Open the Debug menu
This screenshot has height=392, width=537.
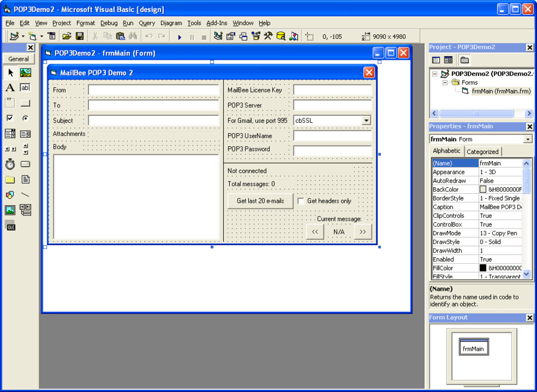tap(109, 23)
